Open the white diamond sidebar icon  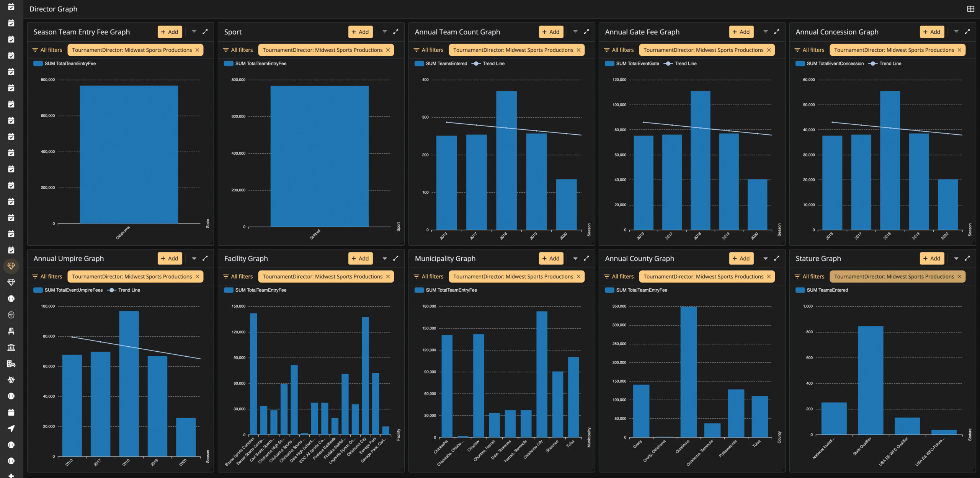click(11, 282)
